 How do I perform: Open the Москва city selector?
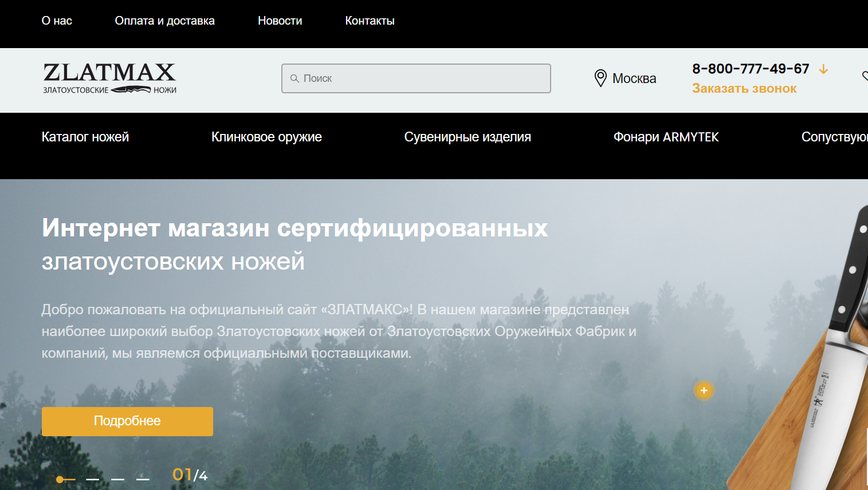[634, 78]
